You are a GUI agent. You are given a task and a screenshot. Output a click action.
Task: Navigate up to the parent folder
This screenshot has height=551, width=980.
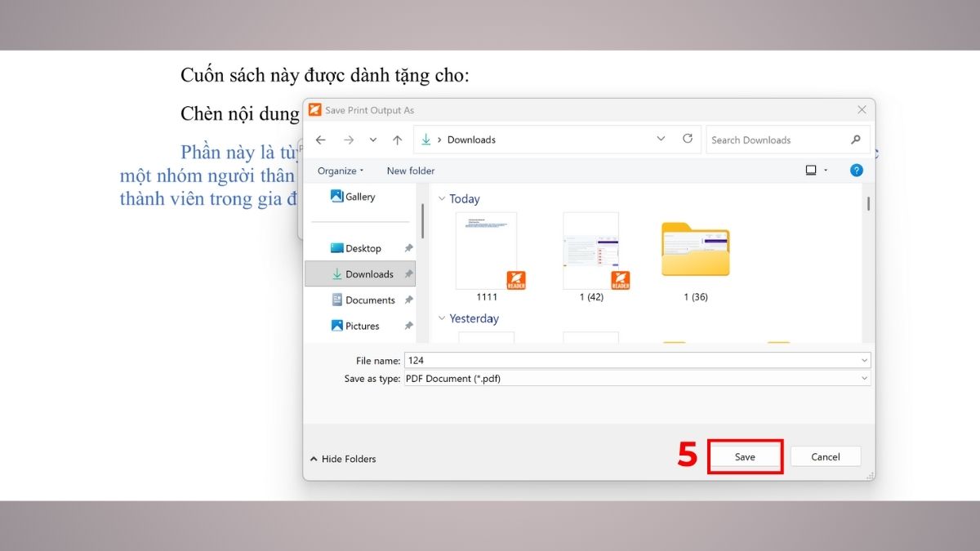coord(397,140)
